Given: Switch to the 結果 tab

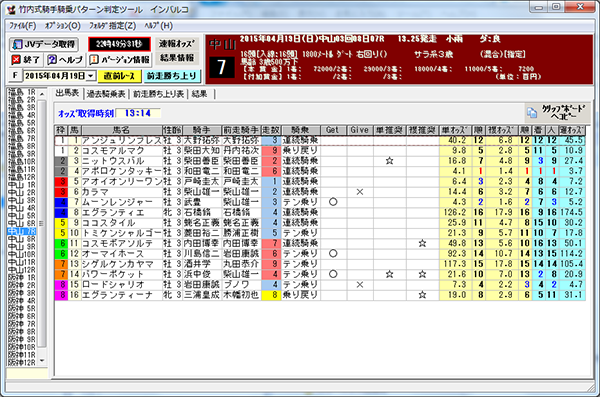Looking at the screenshot, I should pyautogui.click(x=199, y=94).
